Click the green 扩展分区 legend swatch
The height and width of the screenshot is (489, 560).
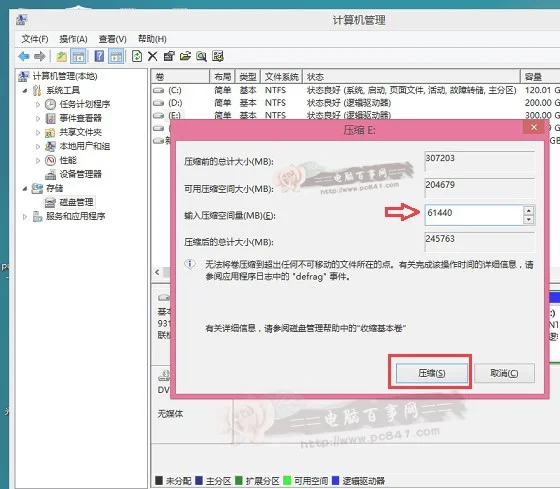[239, 480]
